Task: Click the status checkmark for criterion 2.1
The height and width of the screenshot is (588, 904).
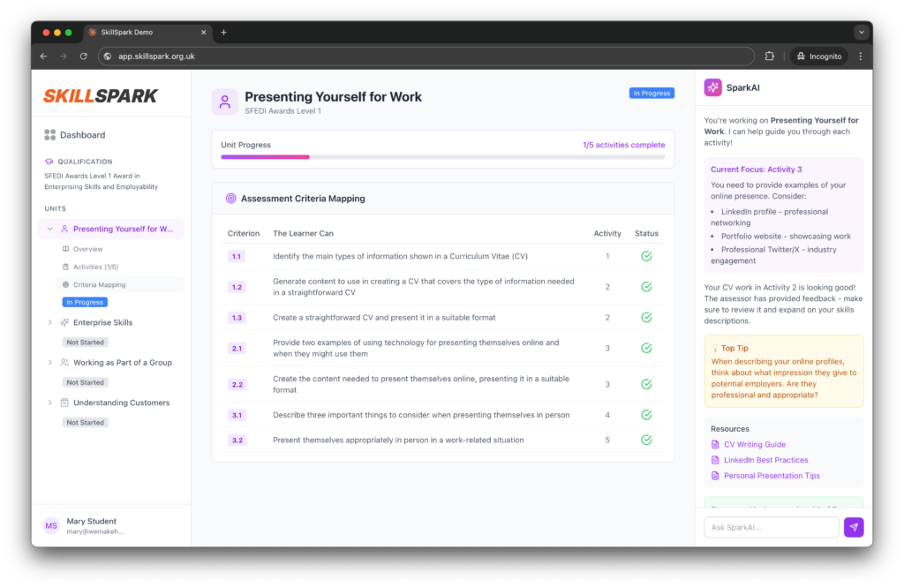Action: point(646,348)
